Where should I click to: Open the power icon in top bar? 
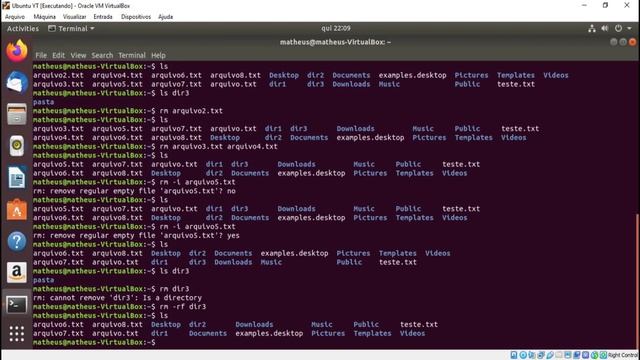pyautogui.click(x=618, y=29)
